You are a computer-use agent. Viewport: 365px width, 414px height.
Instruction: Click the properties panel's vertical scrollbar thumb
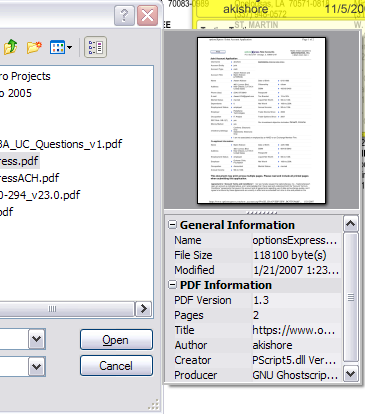[x=350, y=297]
